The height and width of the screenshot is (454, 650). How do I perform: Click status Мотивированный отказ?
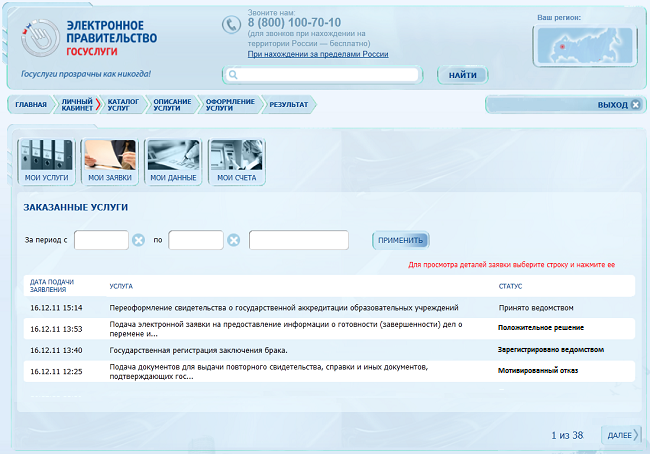(538, 370)
